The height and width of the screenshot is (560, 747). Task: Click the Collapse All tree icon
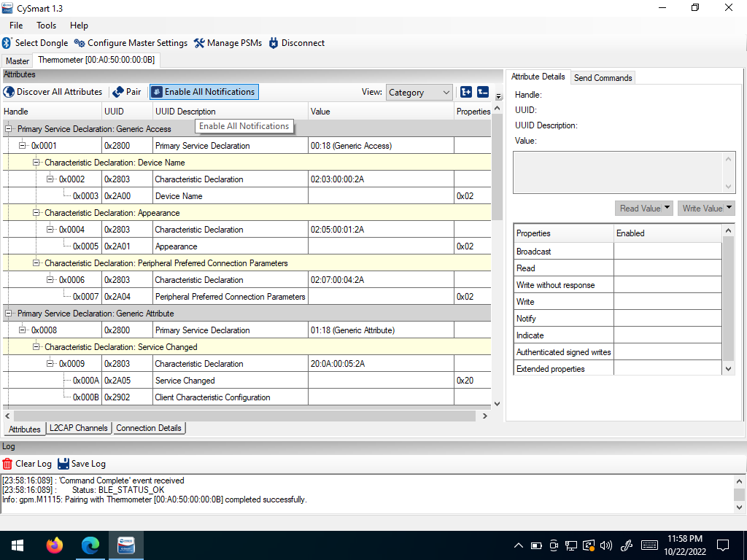point(483,92)
